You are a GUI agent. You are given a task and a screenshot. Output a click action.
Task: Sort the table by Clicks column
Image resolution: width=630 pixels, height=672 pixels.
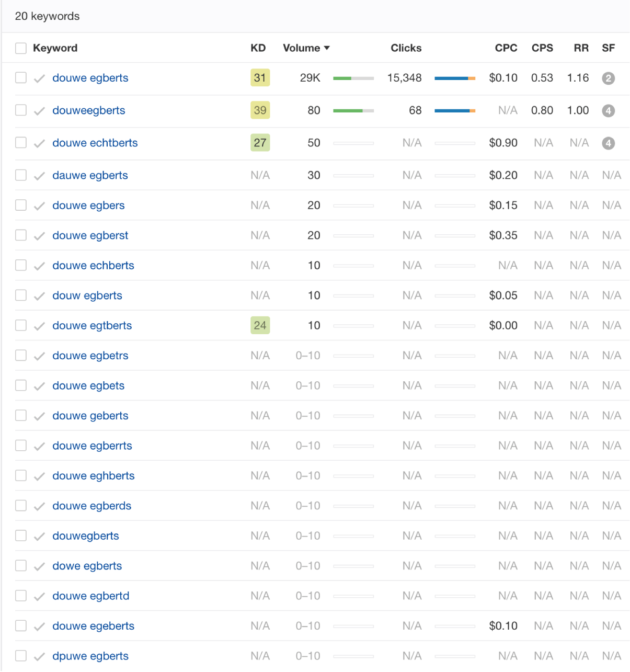(406, 48)
